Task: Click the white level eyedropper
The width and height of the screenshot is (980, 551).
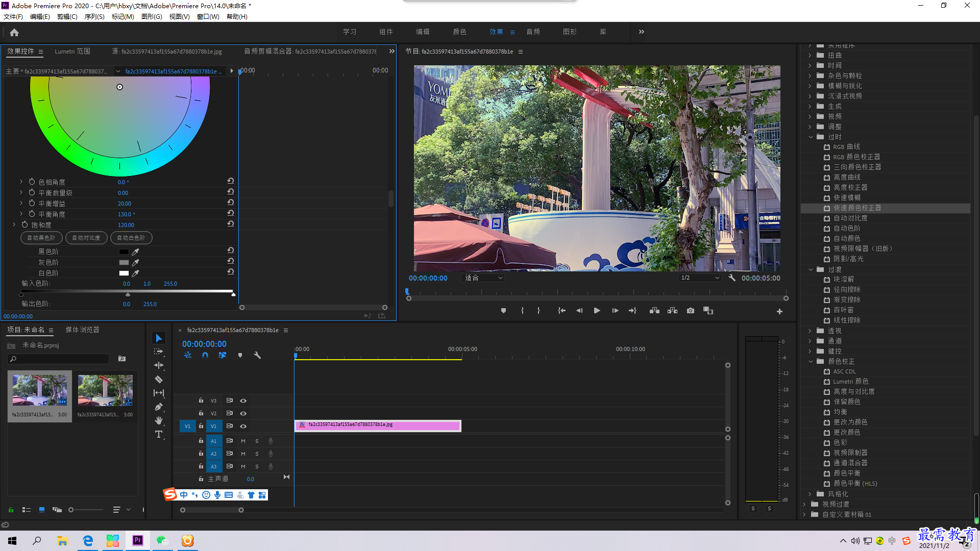Action: point(135,273)
